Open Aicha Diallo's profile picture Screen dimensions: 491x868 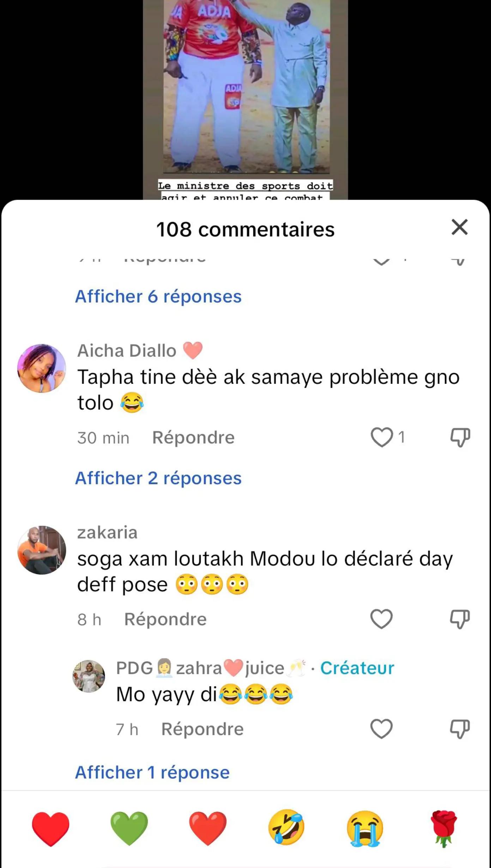(42, 368)
